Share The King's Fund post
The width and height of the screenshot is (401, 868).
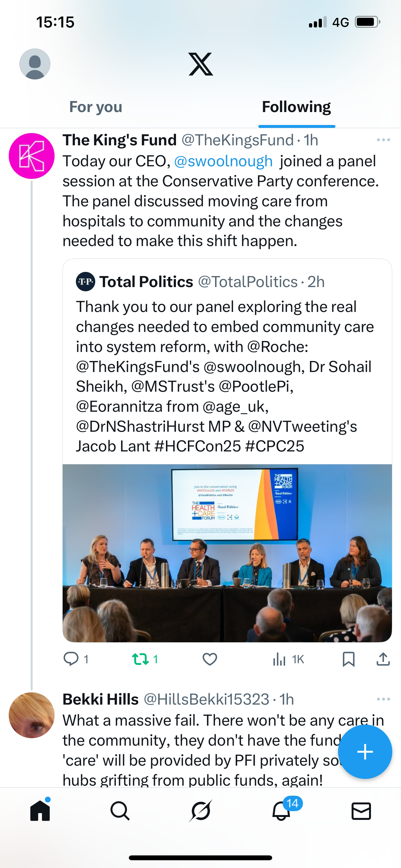(383, 659)
